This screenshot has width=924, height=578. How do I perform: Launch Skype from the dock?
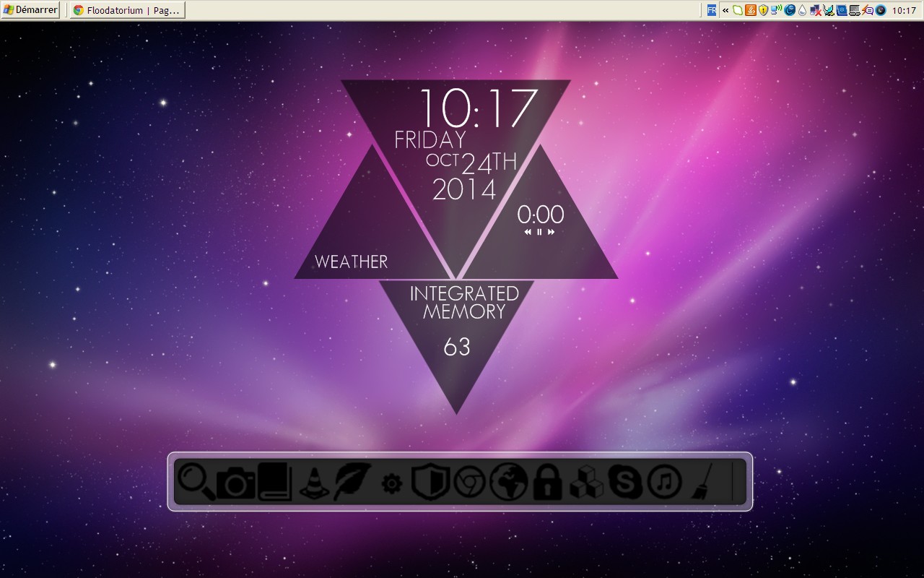click(625, 482)
